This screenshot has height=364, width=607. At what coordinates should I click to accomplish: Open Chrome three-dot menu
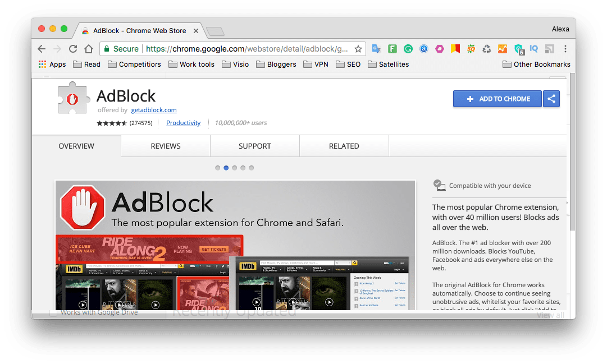point(565,49)
